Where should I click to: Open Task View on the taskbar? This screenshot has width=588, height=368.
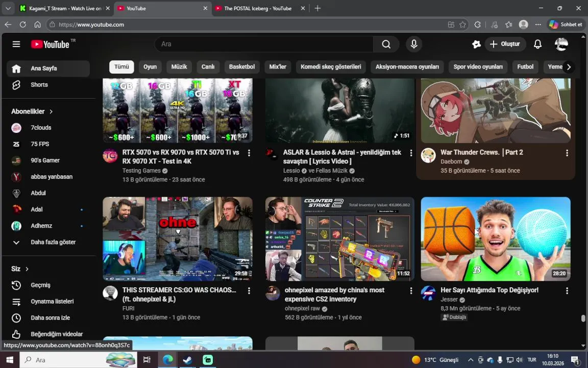(x=146, y=360)
